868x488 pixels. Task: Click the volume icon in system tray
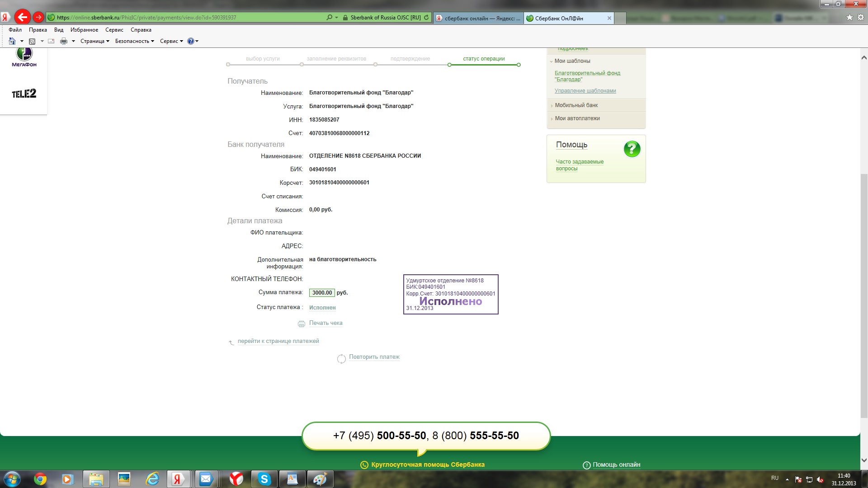(821, 479)
